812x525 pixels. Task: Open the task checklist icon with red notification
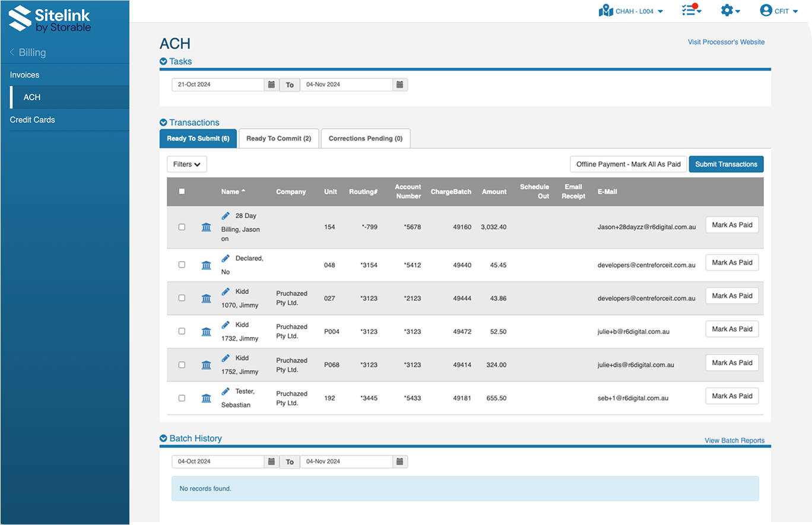click(x=691, y=11)
